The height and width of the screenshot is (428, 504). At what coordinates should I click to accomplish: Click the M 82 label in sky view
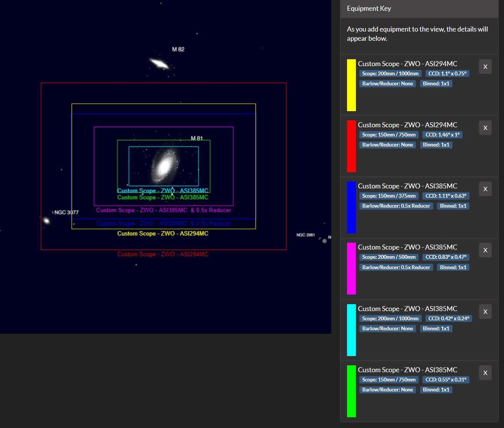(x=178, y=49)
